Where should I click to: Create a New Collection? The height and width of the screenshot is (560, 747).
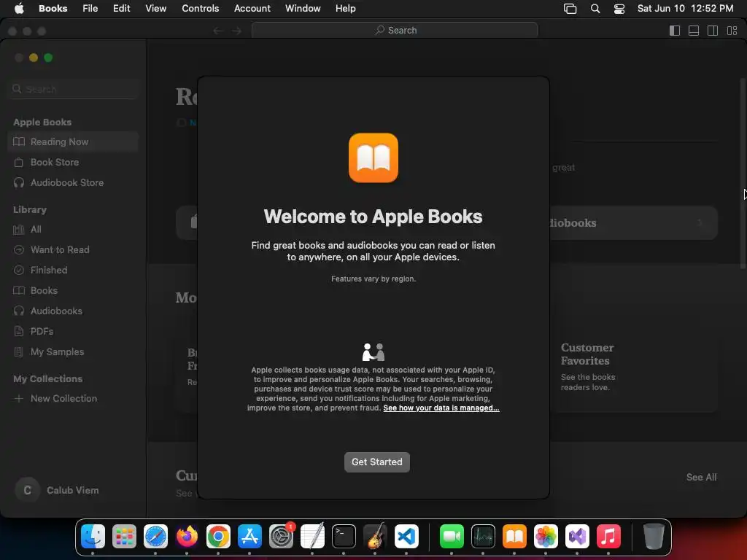click(x=73, y=399)
